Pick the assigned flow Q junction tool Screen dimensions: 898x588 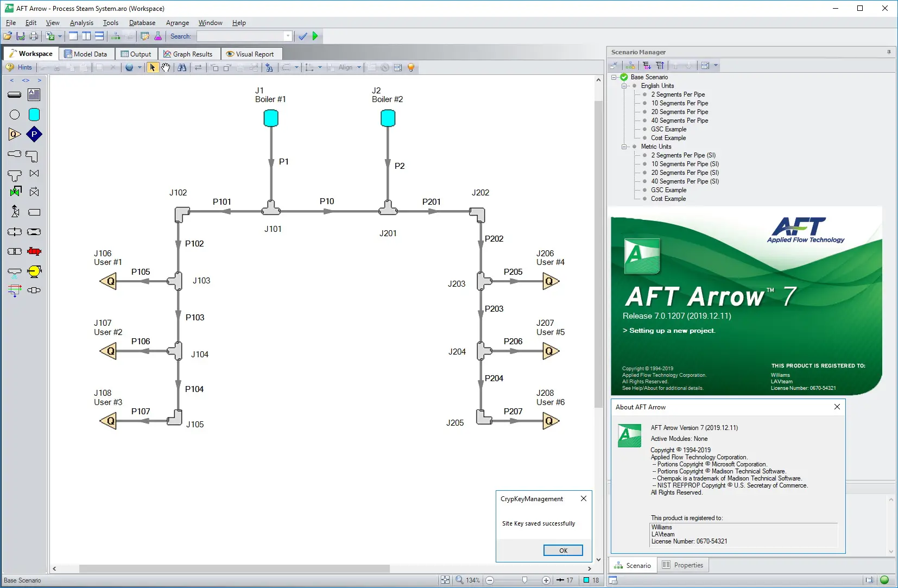tap(15, 134)
